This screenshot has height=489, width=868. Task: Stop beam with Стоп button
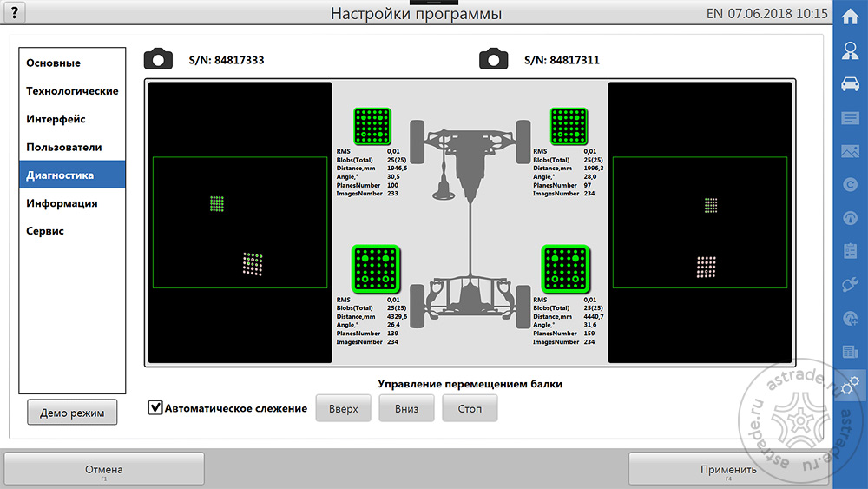(470, 409)
